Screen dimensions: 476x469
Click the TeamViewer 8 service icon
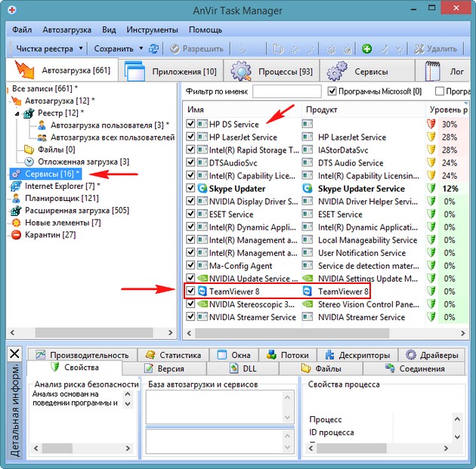[x=202, y=292]
